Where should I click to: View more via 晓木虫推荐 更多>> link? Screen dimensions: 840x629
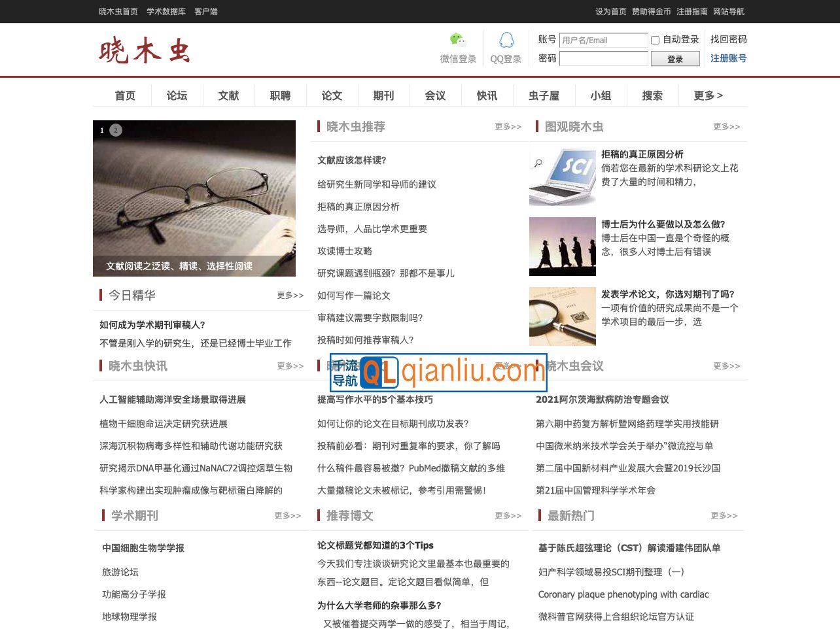(x=508, y=126)
